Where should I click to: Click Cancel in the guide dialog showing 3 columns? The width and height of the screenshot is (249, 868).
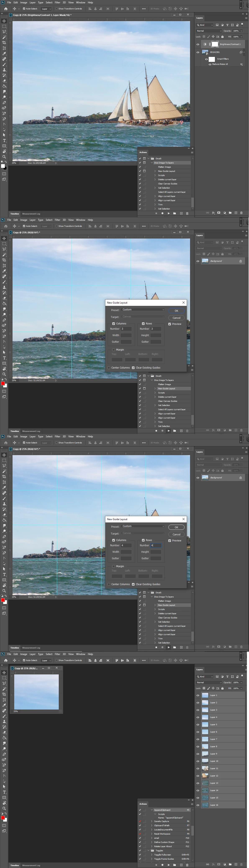click(x=176, y=318)
